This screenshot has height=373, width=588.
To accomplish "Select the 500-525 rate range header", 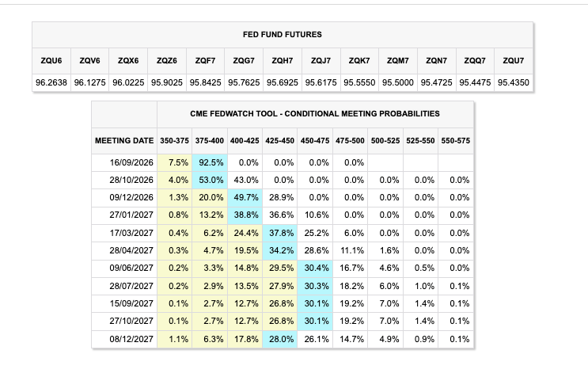I will (385, 141).
